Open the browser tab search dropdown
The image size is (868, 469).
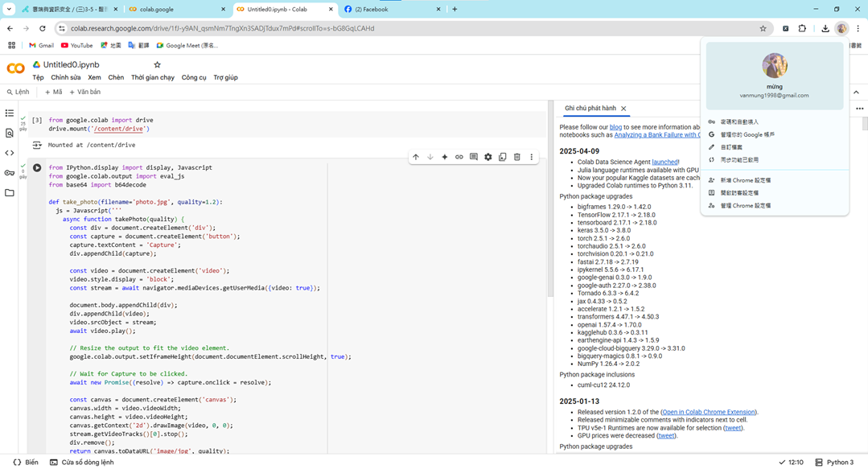click(9, 10)
